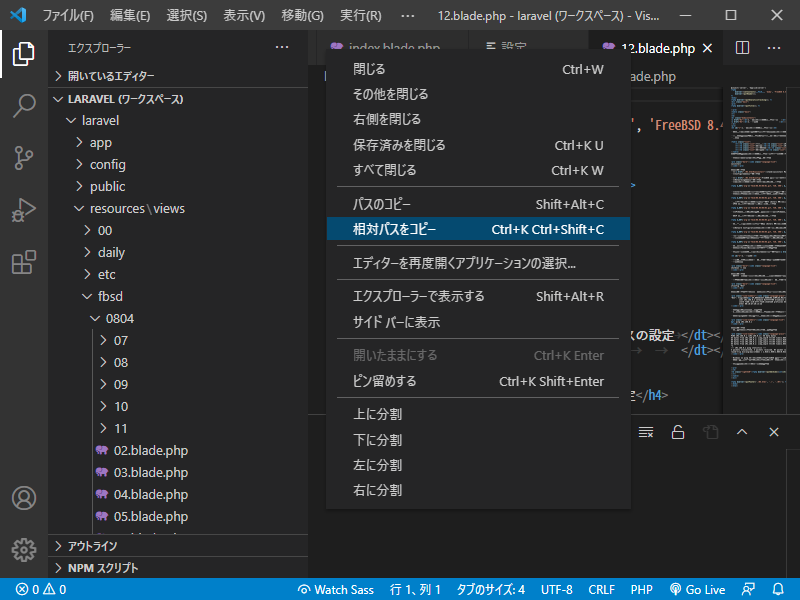Open the Accounts menu icon
The width and height of the screenshot is (800, 600).
pos(24,498)
